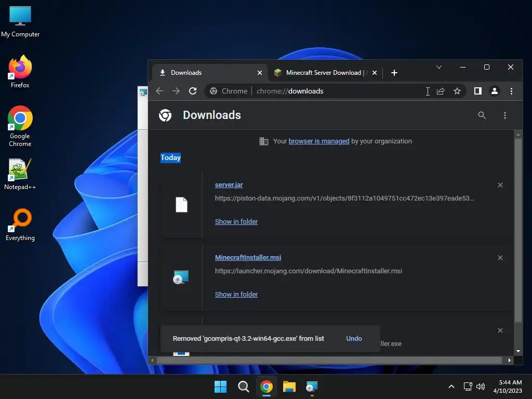
Task: Go forward in browser history
Action: (x=176, y=91)
